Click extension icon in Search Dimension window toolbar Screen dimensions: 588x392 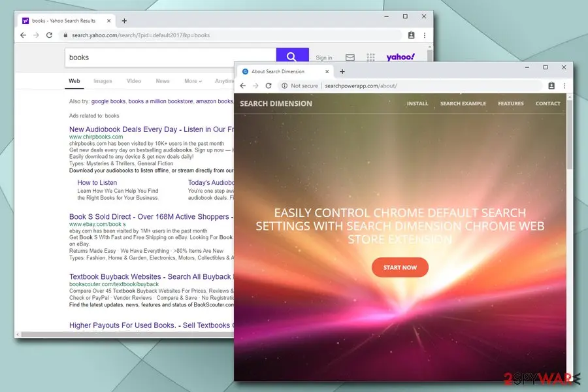pos(551,86)
